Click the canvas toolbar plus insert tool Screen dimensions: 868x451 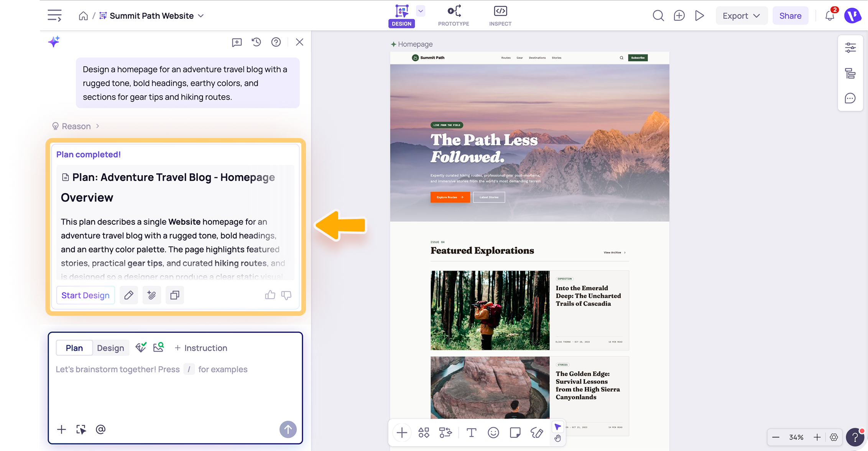(402, 433)
